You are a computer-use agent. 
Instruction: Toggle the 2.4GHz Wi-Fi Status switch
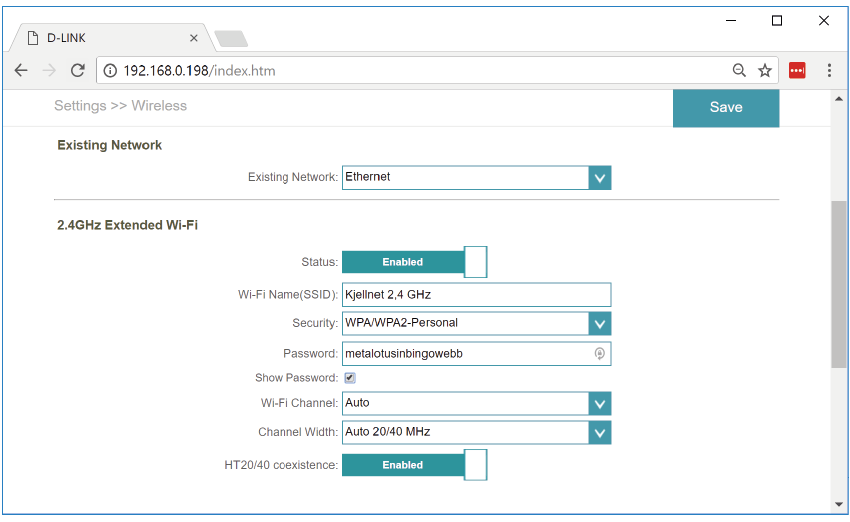coord(414,262)
